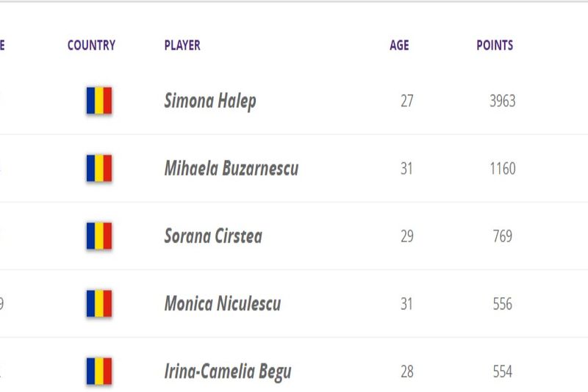Click the PLAYER column header
Image resolution: width=588 pixels, height=392 pixels.
tap(182, 46)
